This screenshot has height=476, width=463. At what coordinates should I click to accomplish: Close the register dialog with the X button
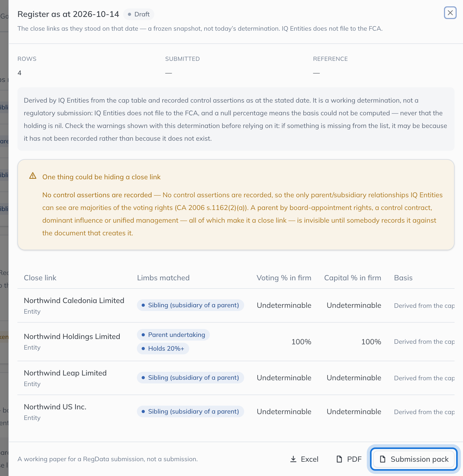pyautogui.click(x=450, y=13)
